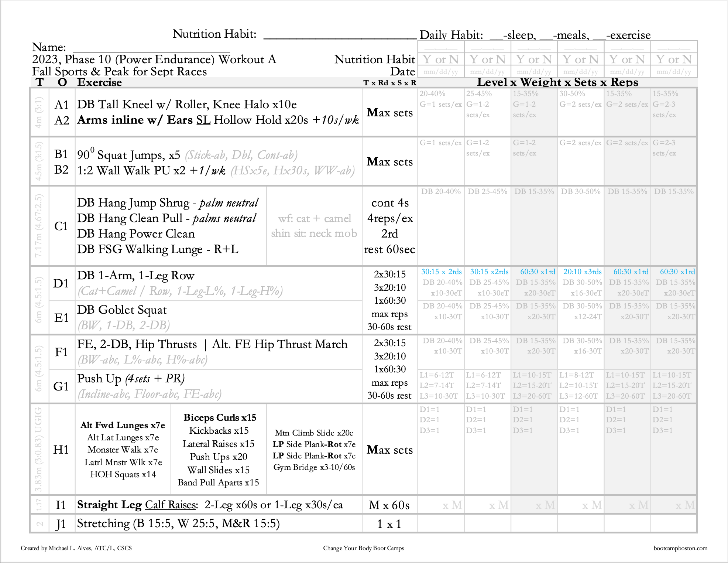Click first 'Y or N' nutrition habit cell
Screen dimensions: 728x563
point(441,59)
